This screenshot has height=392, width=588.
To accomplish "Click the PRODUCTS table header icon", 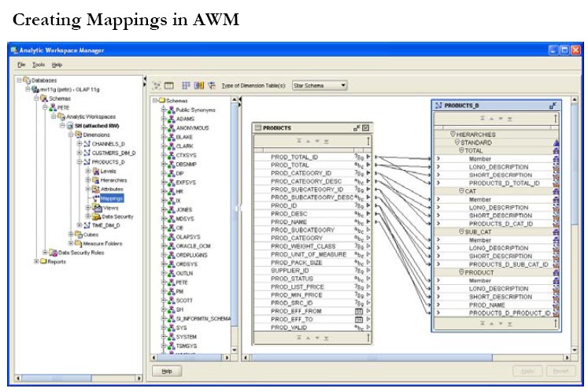I will pos(257,128).
